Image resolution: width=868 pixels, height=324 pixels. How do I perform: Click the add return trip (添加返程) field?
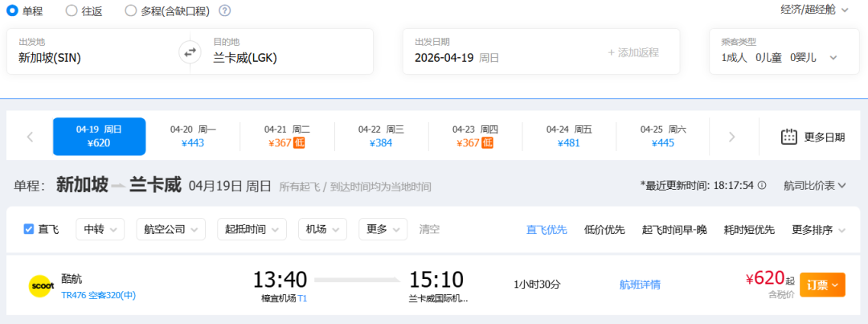[x=633, y=52]
